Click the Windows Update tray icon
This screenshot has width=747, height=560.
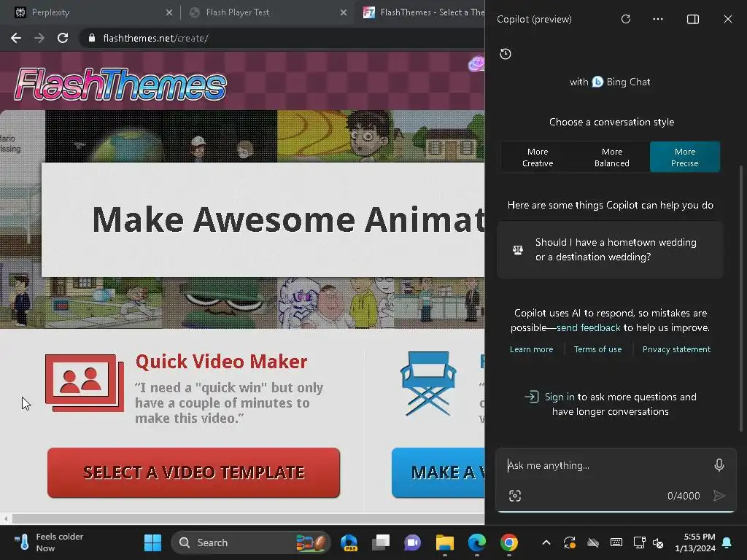click(570, 542)
